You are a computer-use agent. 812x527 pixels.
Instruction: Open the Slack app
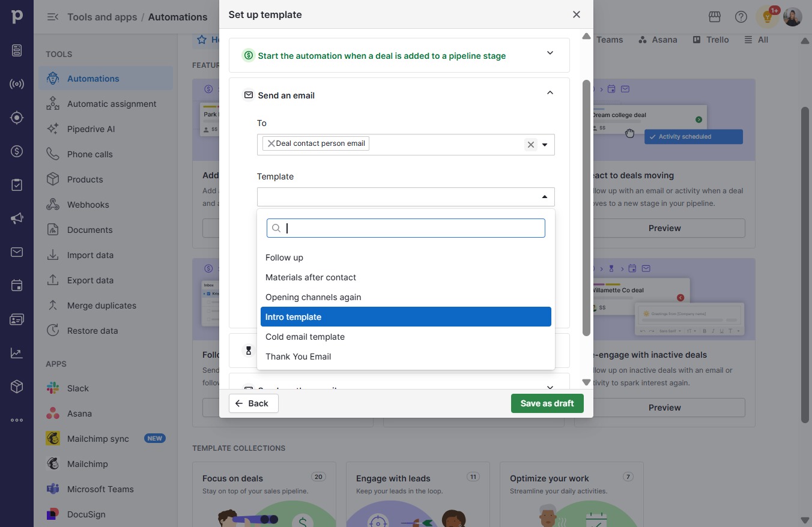coord(106,388)
